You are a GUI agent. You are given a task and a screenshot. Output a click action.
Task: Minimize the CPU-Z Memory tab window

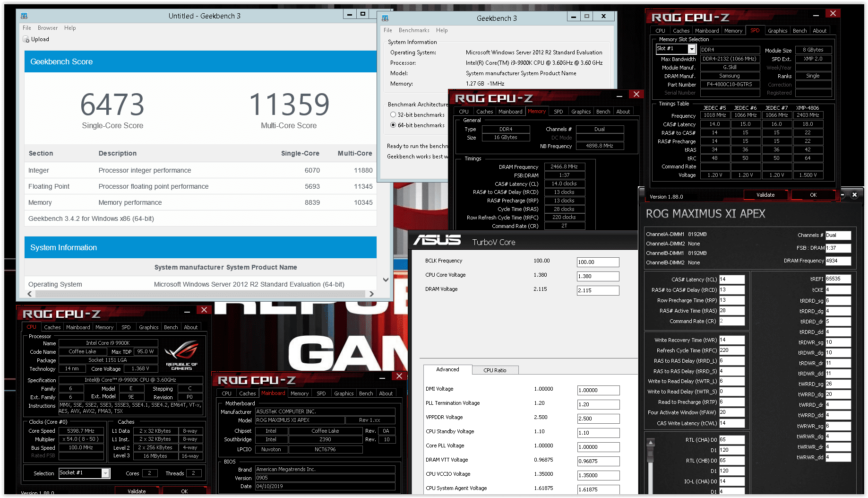point(619,96)
